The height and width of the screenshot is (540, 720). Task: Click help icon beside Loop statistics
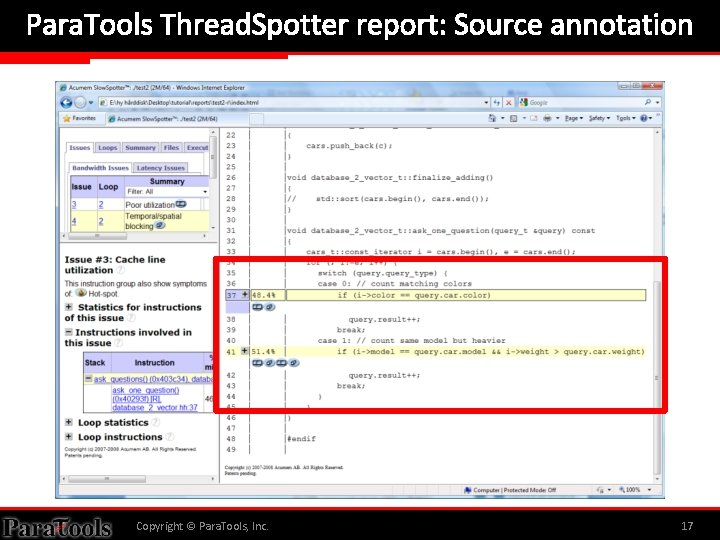[156, 422]
